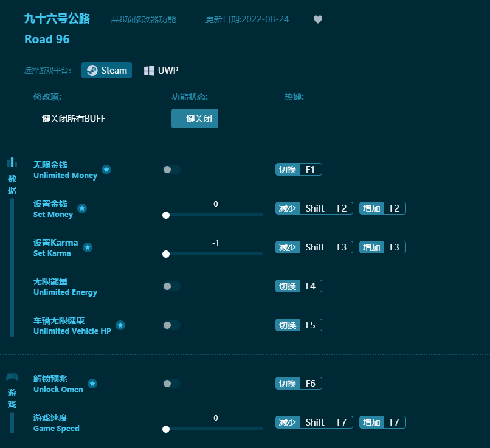
Task: Click the 减少 Shift F7 hotkey for Game Speed
Action: click(314, 422)
